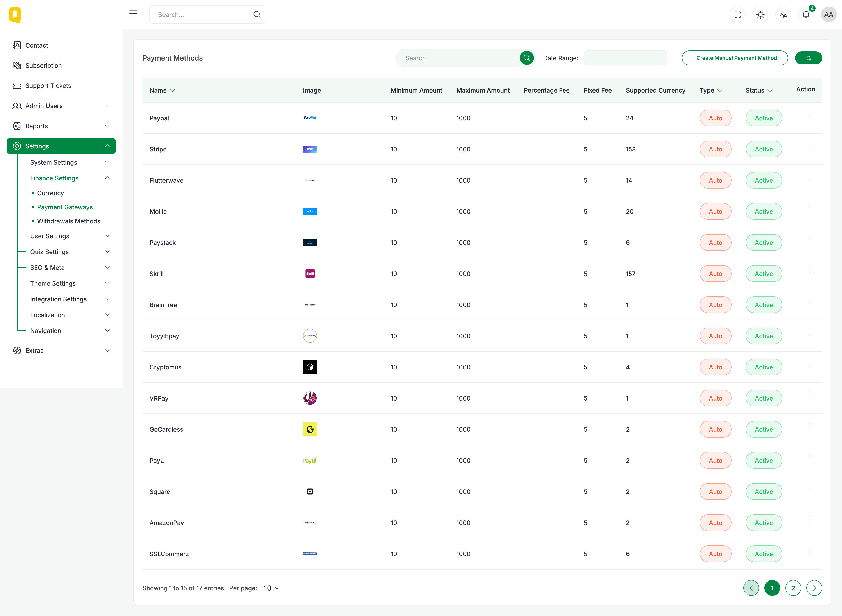Switch theme using the sun icon
This screenshot has width=842, height=616.
pyautogui.click(x=760, y=14)
